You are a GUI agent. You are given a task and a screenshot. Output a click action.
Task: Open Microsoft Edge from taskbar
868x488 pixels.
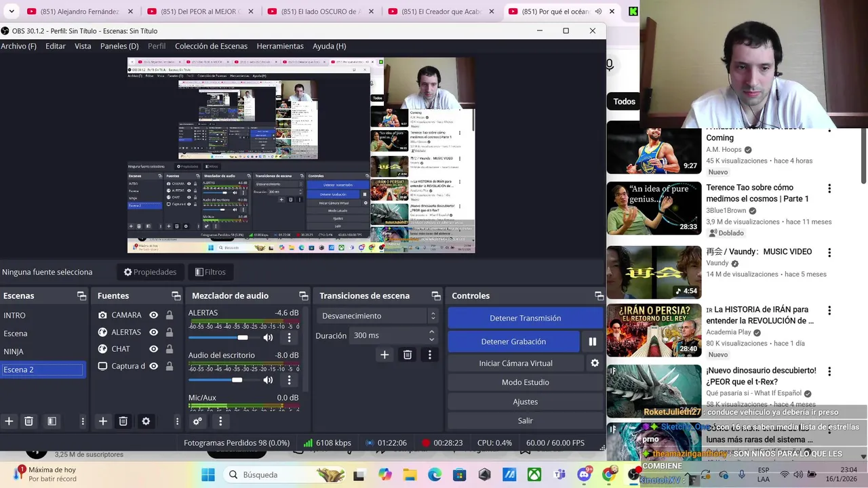click(435, 474)
